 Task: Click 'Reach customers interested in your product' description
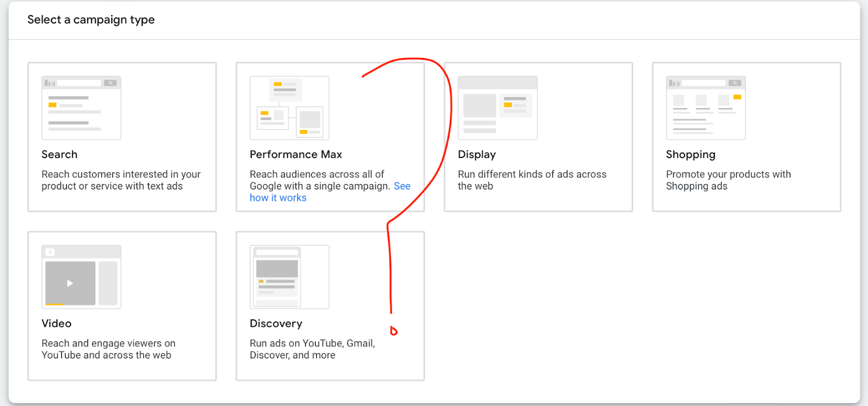tap(121, 180)
